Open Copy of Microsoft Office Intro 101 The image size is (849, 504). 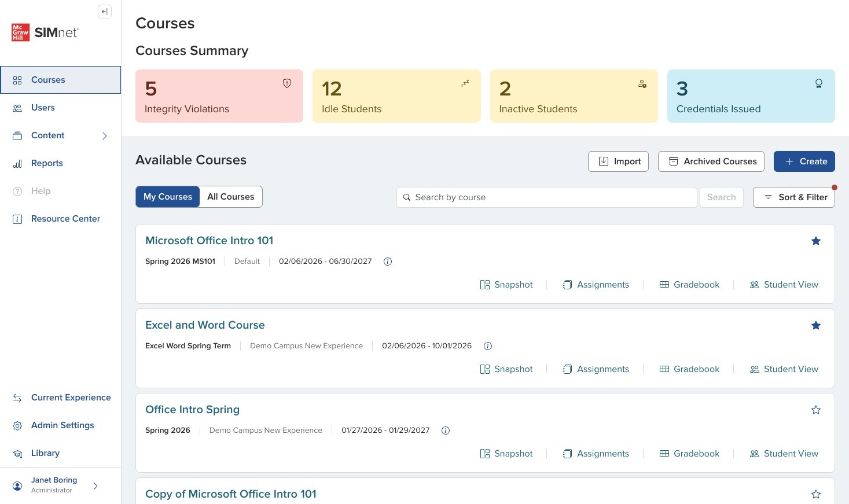(x=231, y=494)
